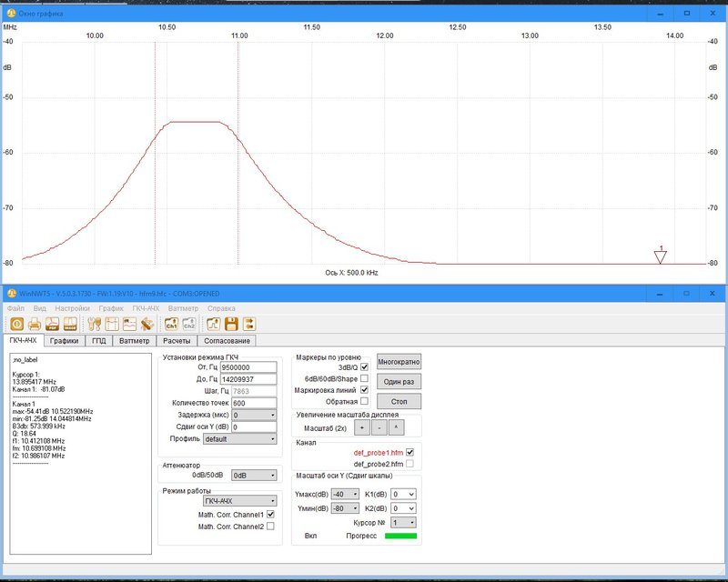Viewport: 728px width, 582px height.
Task: Save graph as image icon
Action: tap(70, 324)
